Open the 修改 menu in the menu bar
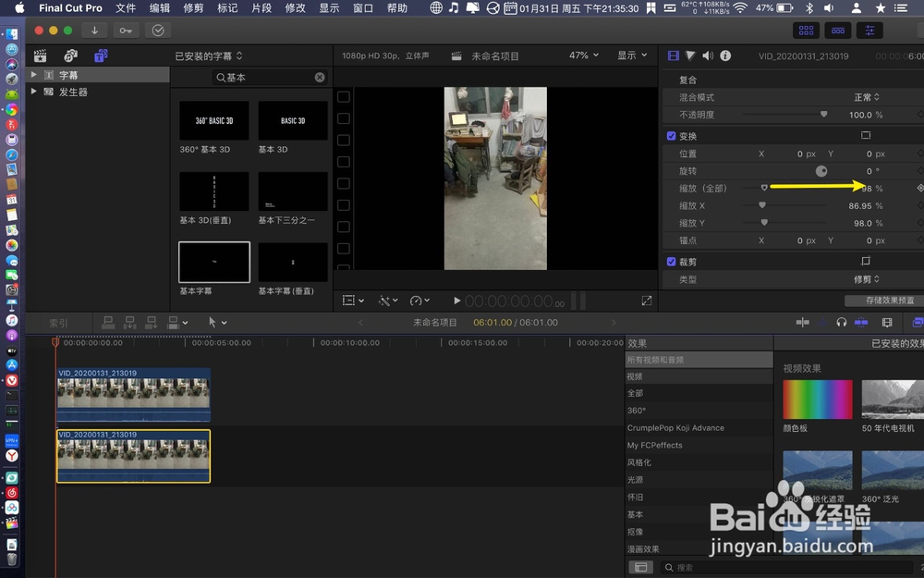 [294, 8]
